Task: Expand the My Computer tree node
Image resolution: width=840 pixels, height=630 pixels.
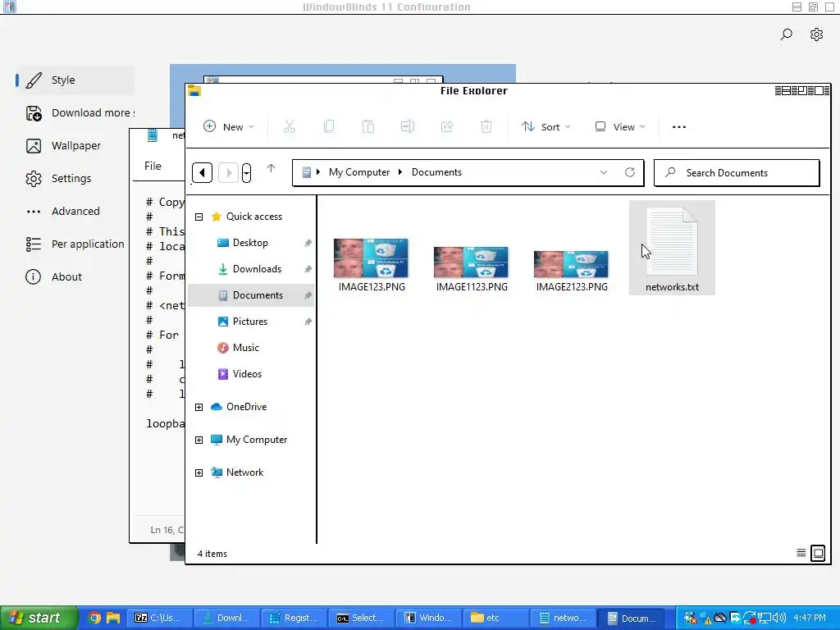Action: point(199,440)
